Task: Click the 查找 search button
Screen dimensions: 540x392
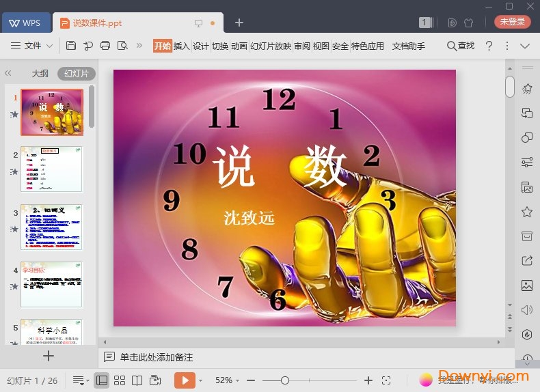Action: [461, 46]
